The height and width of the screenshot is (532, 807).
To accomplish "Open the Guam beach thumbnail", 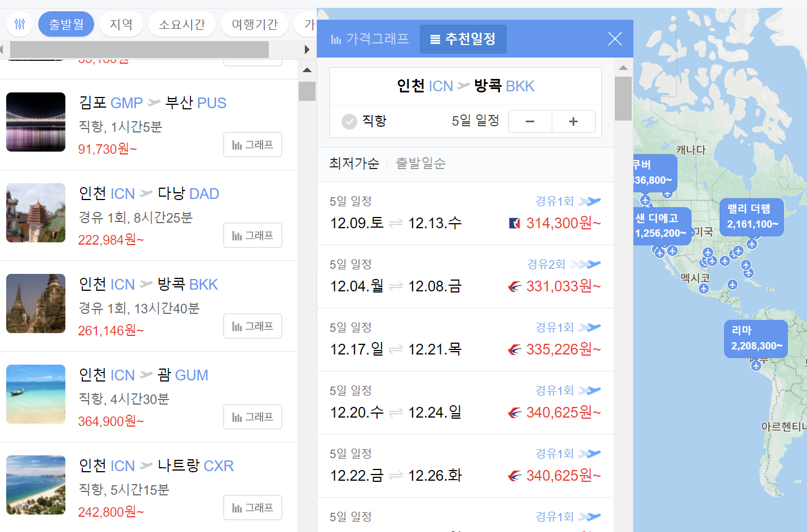I will pyautogui.click(x=36, y=394).
